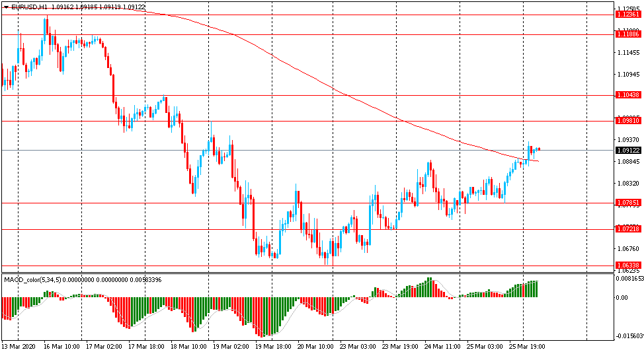Click the 18 Mar 10:00 time axis label
This screenshot has height=354, width=644.
[188, 347]
